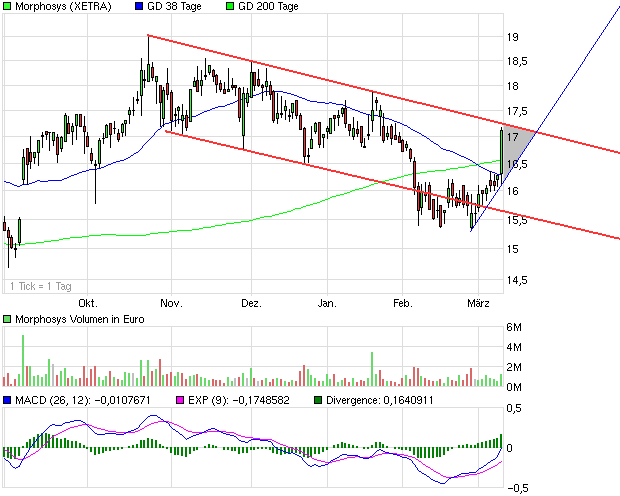620x496 pixels.
Task: Click the MACD axis value 0,5
Action: [x=514, y=408]
